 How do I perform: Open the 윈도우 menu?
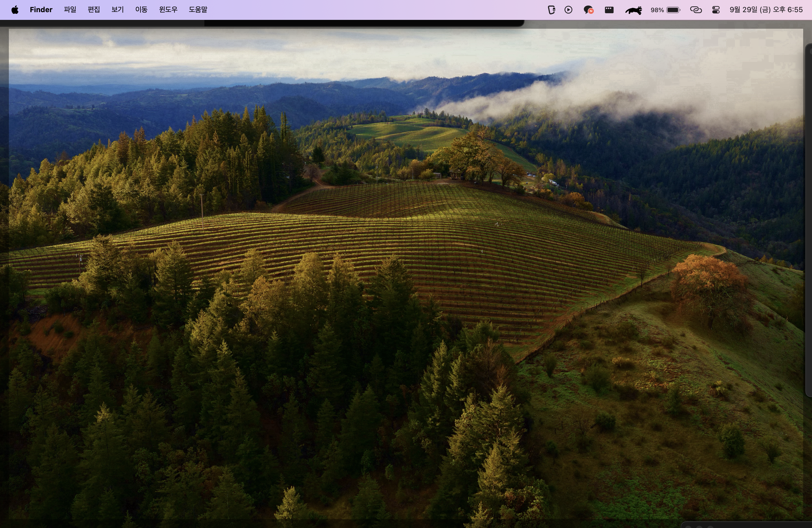[168, 10]
